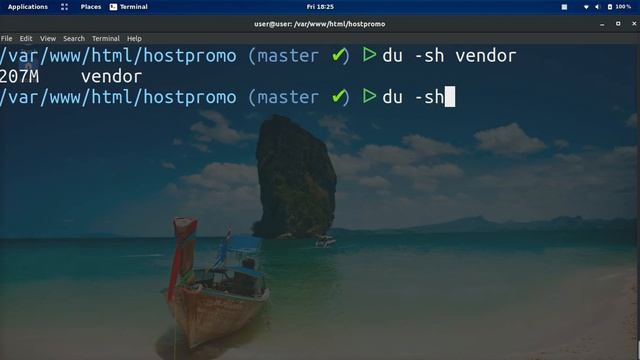This screenshot has width=640, height=360.
Task: Click the network indicator in system tray
Action: (x=586, y=7)
